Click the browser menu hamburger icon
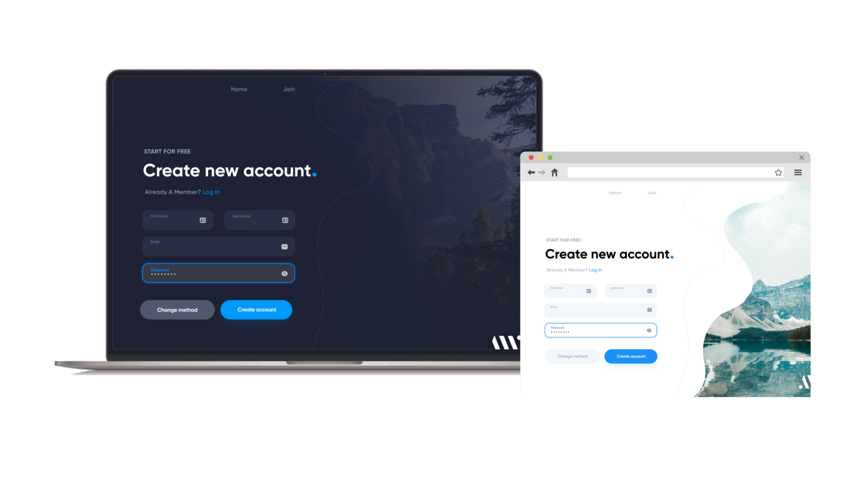The height and width of the screenshot is (488, 868). click(x=798, y=172)
